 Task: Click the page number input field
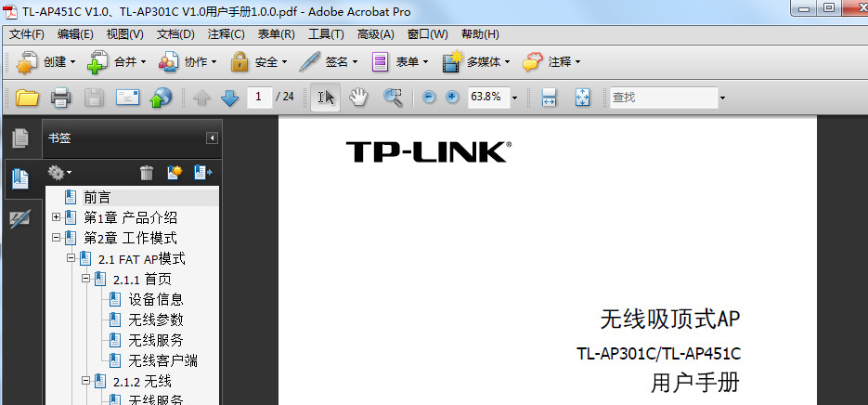coord(259,97)
